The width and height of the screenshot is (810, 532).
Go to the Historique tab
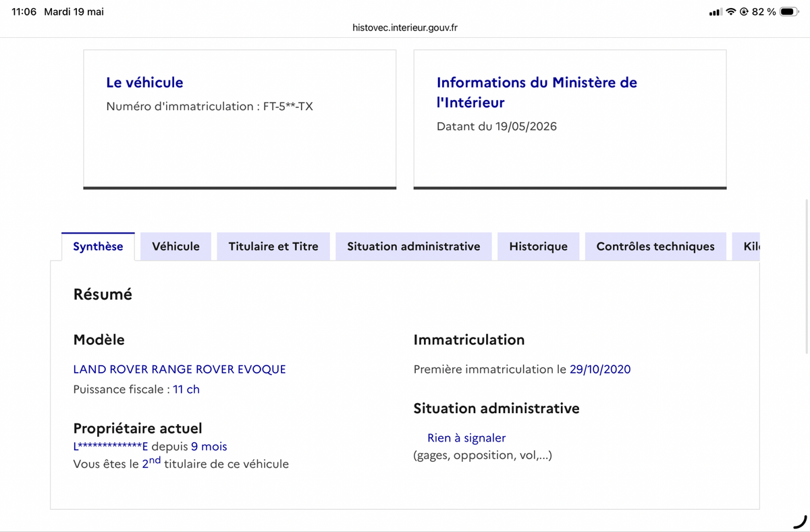click(538, 246)
